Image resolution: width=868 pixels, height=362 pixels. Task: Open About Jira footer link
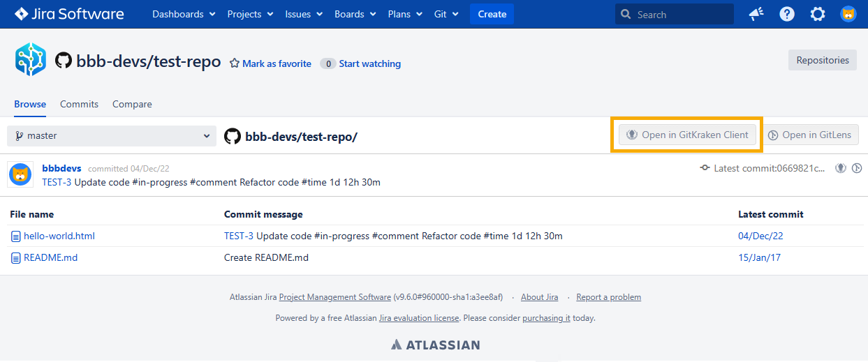coord(540,297)
